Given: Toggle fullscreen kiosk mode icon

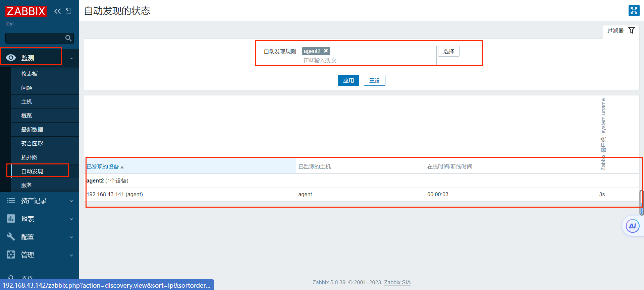Looking at the screenshot, I should click(x=634, y=11).
